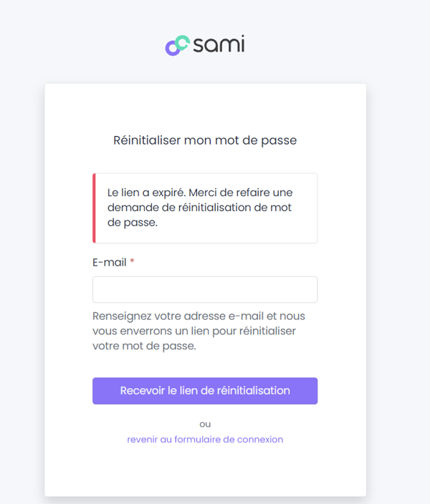Open revenir au formulaire de connexion link
Image resolution: width=430 pixels, height=504 pixels.
205,439
